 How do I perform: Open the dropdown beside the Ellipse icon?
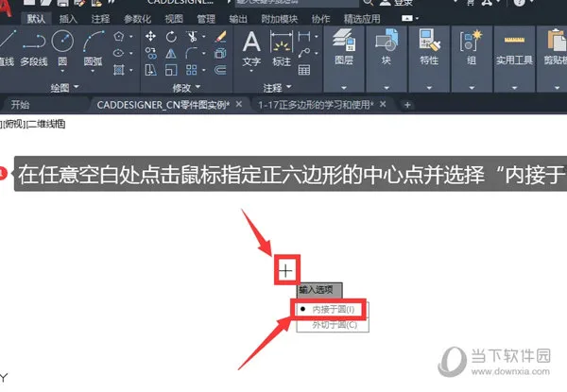(x=131, y=53)
